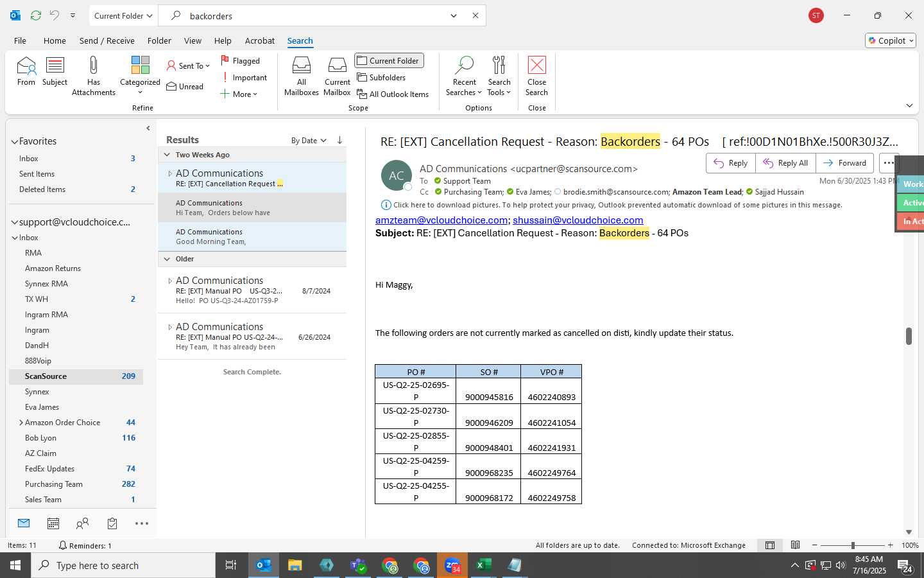Screen dimensions: 924x578
Task: Switch to the People view
Action: point(82,523)
